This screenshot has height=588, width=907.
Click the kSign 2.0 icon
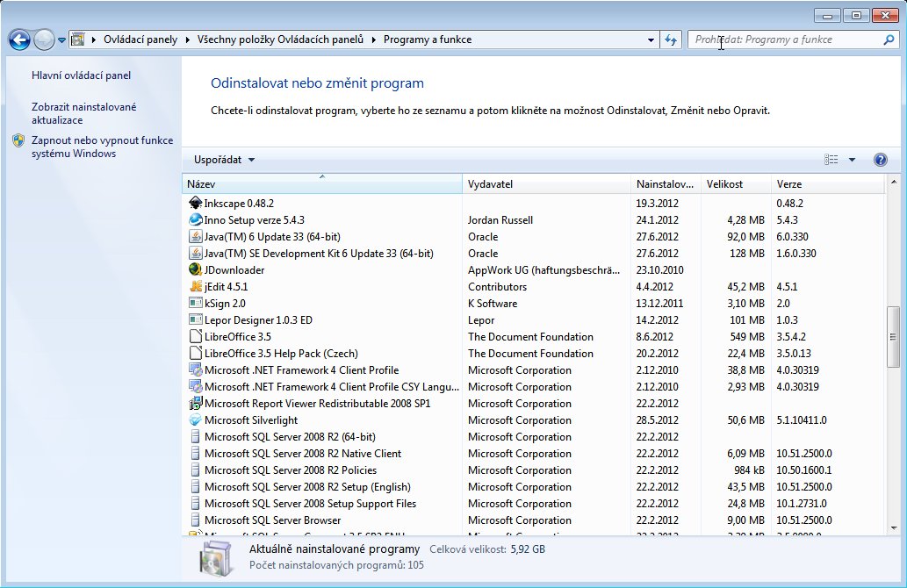[196, 304]
